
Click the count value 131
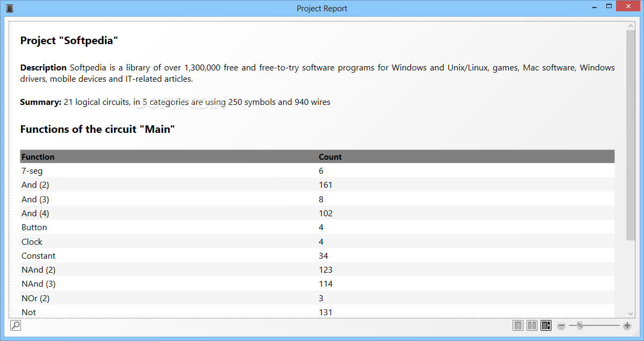pyautogui.click(x=325, y=312)
